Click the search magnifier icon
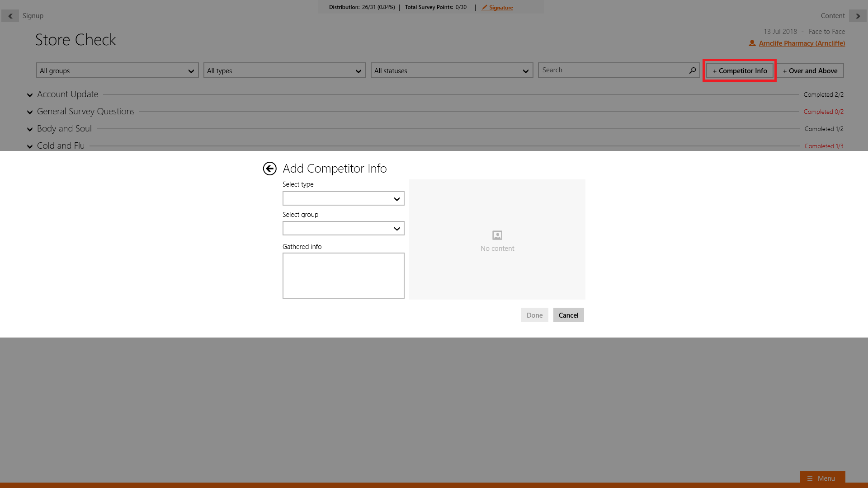 [692, 70]
